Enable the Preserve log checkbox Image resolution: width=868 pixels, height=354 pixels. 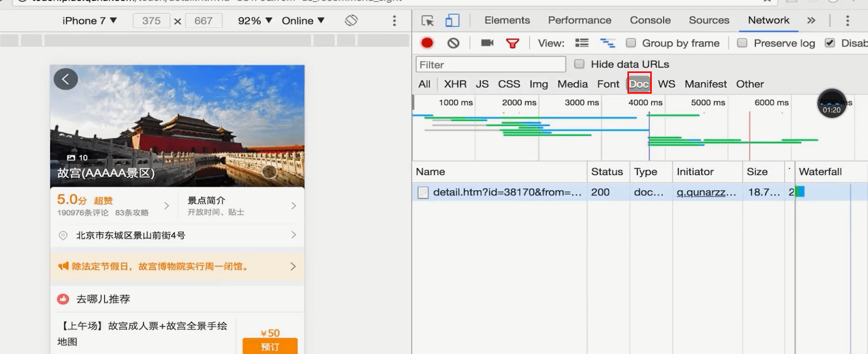point(742,43)
